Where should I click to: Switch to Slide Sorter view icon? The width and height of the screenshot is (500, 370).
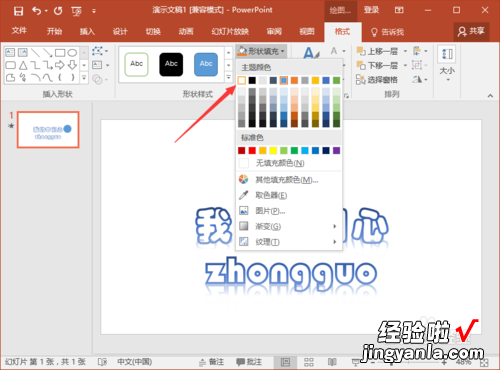click(309, 362)
